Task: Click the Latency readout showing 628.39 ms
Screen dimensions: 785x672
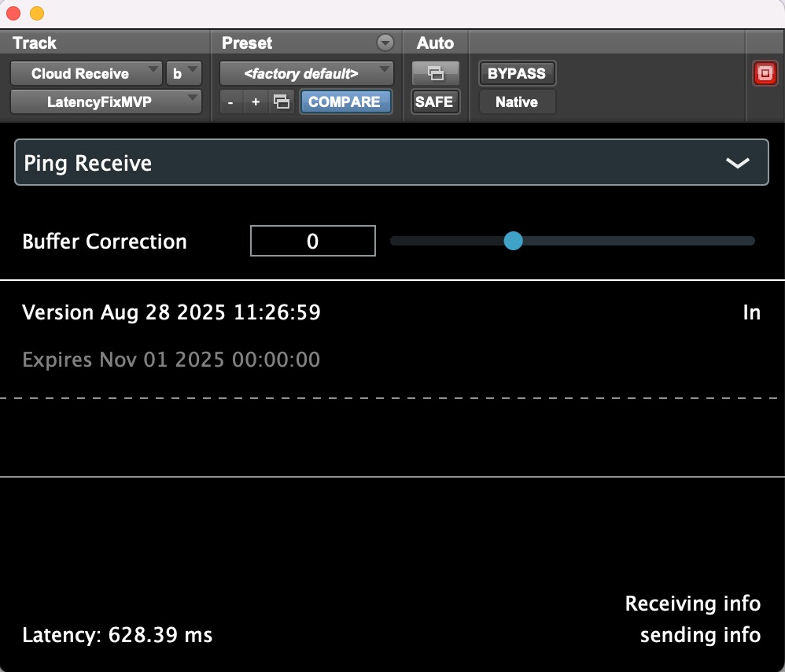Action: click(118, 634)
